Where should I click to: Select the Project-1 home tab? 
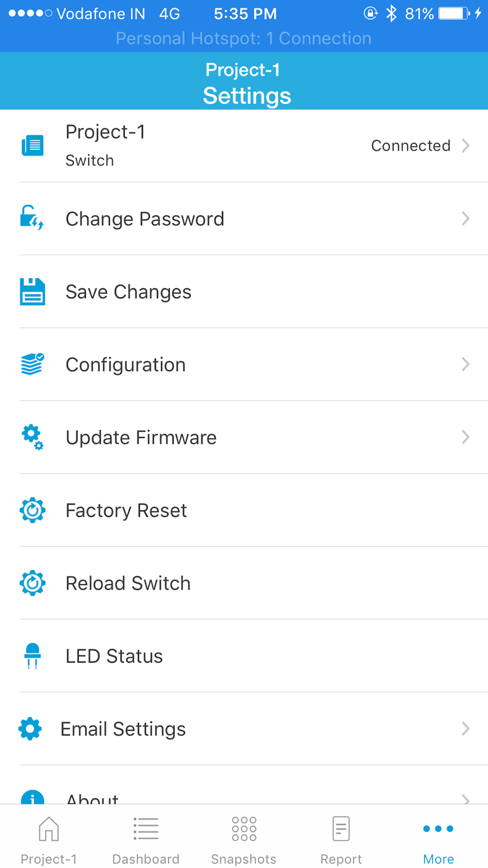point(49,840)
